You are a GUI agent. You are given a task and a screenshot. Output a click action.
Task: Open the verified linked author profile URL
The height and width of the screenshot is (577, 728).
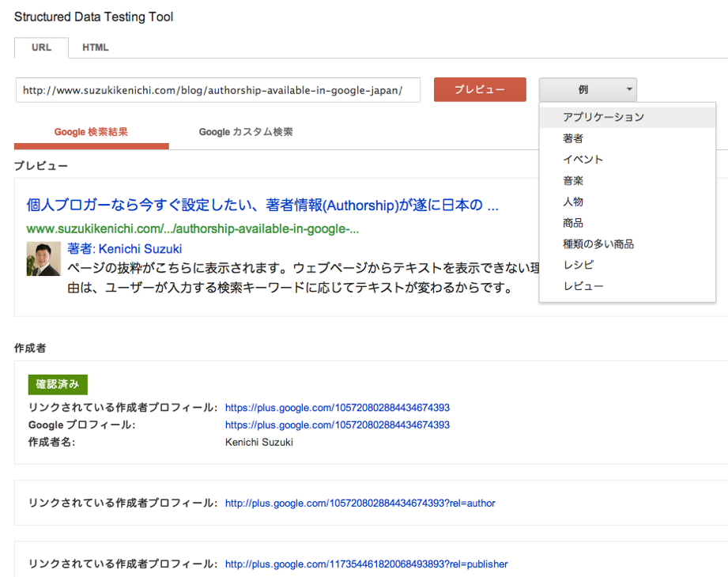338,408
